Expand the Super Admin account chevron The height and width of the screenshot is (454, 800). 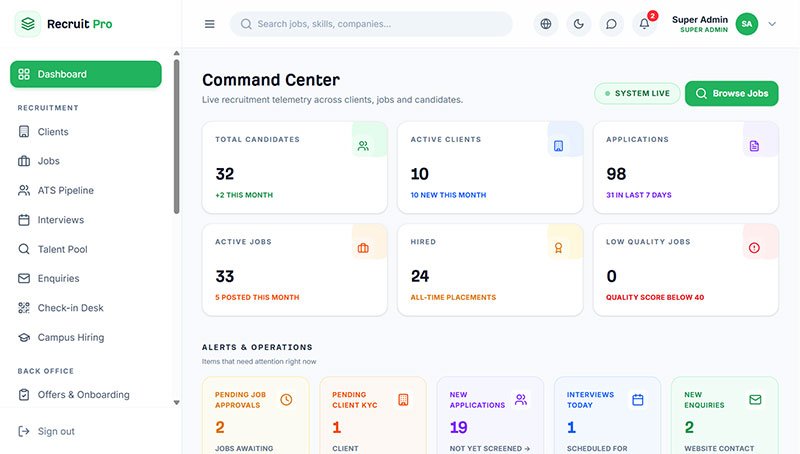pyautogui.click(x=772, y=24)
